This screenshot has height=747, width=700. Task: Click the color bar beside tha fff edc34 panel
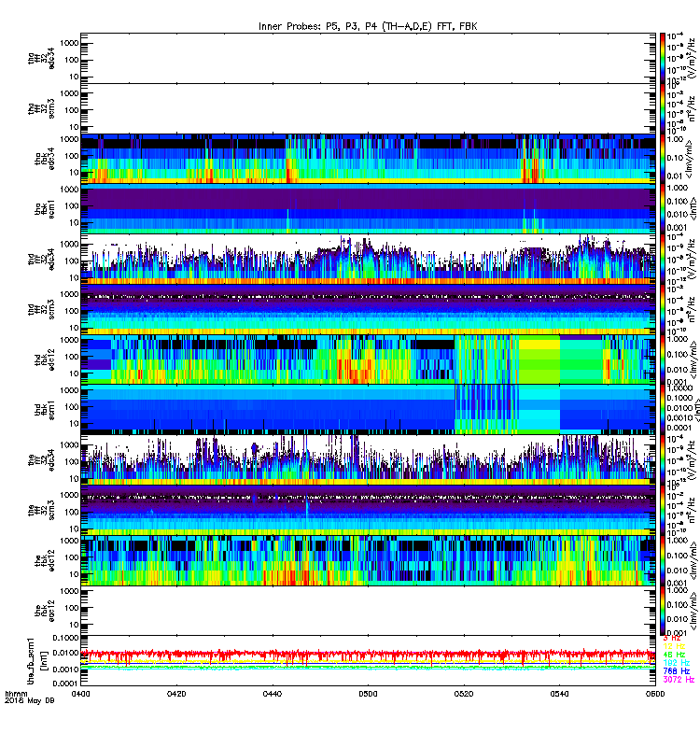pos(663,58)
